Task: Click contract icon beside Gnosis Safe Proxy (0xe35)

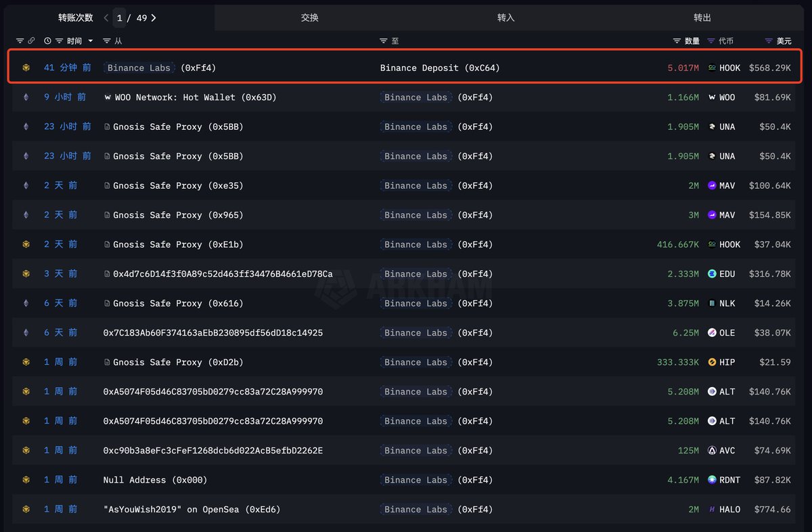Action: pyautogui.click(x=108, y=185)
